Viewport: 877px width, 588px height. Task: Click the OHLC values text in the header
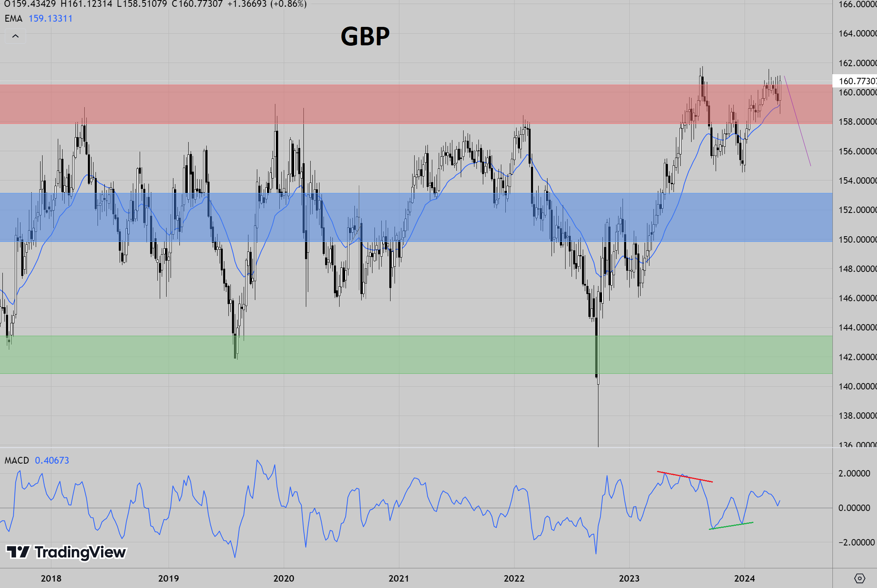[157, 4]
